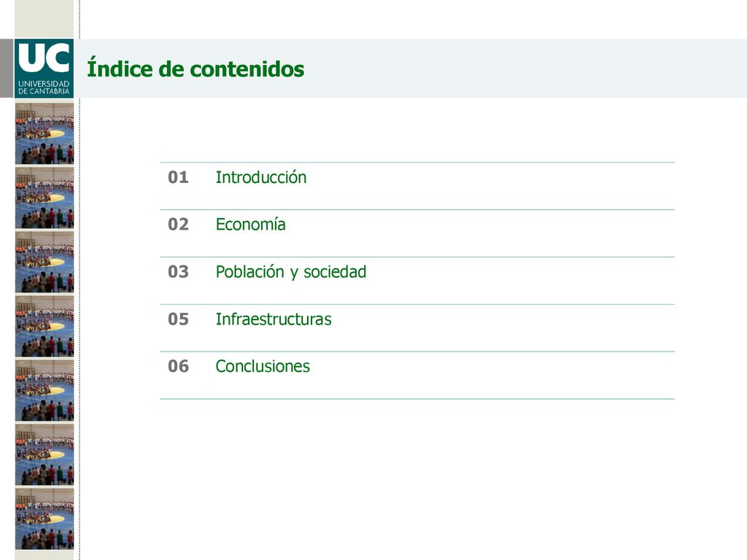
Task: Select the third sports hall photo in strip
Action: click(x=44, y=262)
